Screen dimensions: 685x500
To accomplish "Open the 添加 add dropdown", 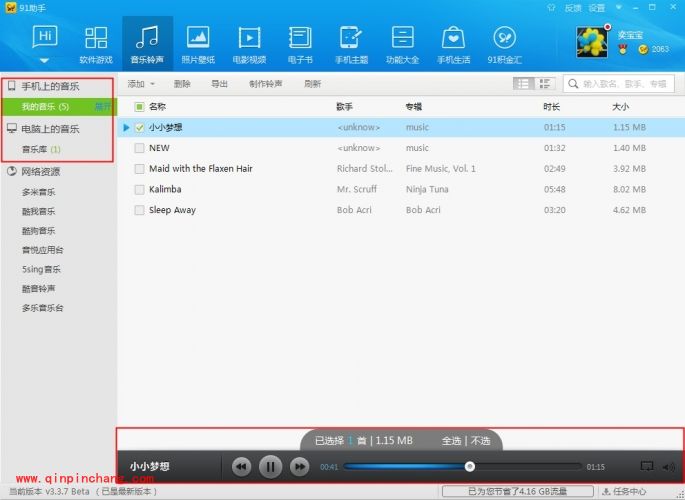I will pyautogui.click(x=141, y=84).
